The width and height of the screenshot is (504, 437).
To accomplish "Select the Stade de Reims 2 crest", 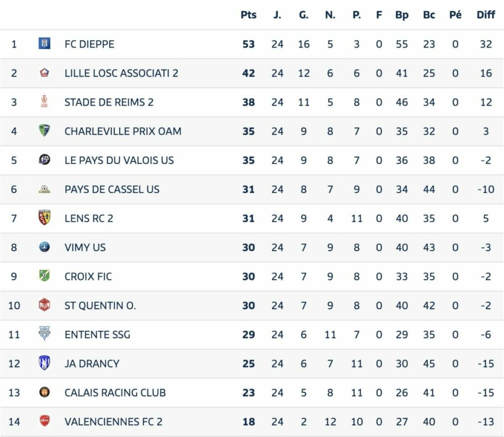I will (44, 101).
